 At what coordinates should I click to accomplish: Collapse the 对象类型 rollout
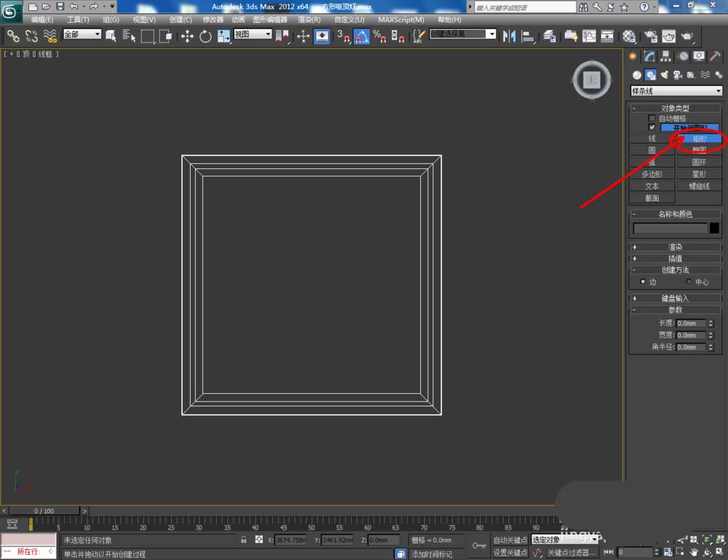675,109
